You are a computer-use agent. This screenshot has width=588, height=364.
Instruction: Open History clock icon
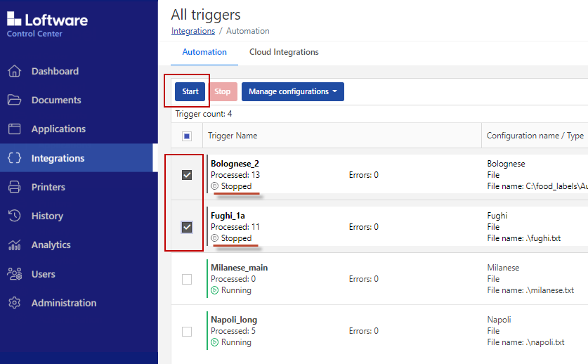[15, 216]
